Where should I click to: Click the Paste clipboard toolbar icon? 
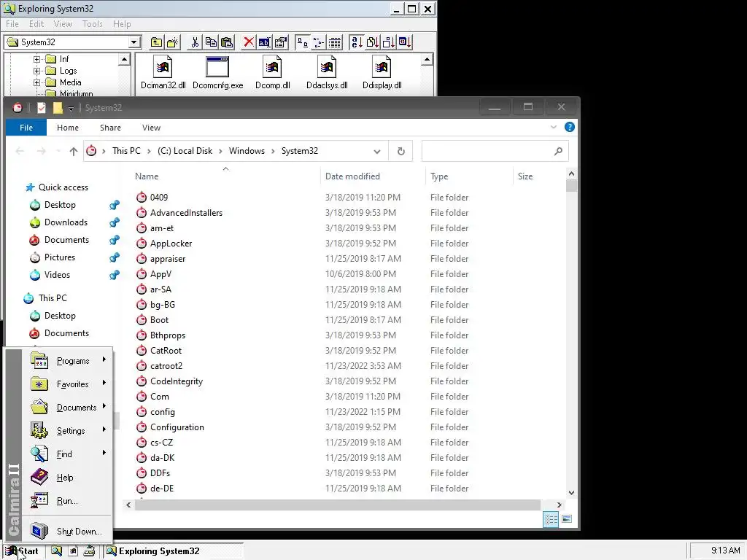click(228, 42)
